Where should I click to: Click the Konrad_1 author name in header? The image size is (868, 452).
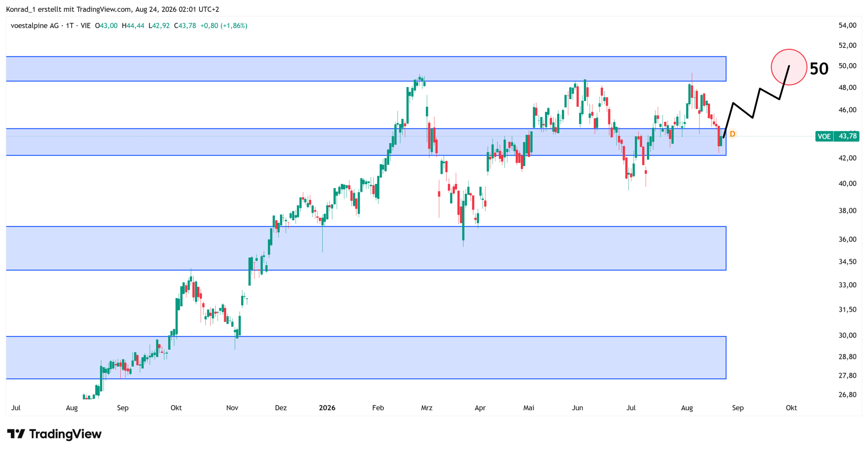tap(21, 10)
